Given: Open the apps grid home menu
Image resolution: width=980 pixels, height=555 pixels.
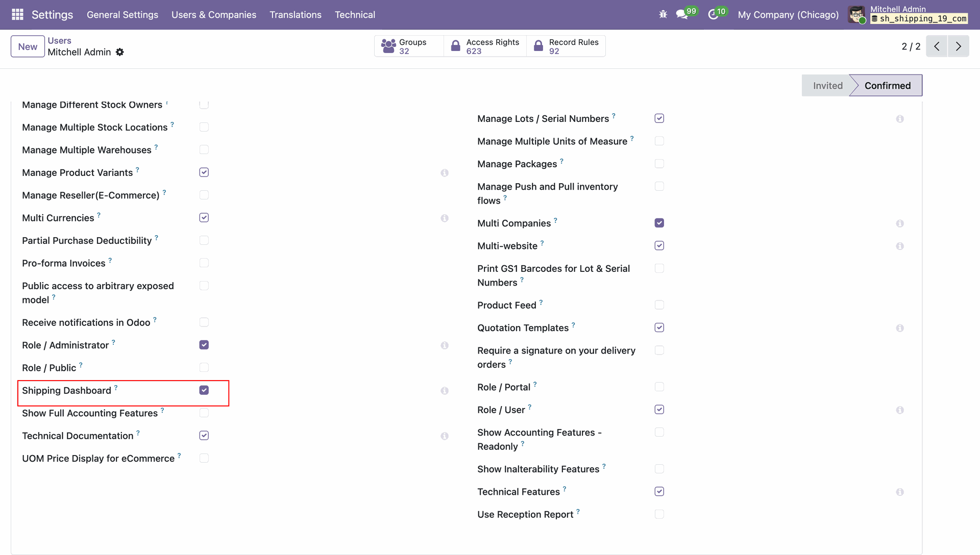Looking at the screenshot, I should [17, 15].
